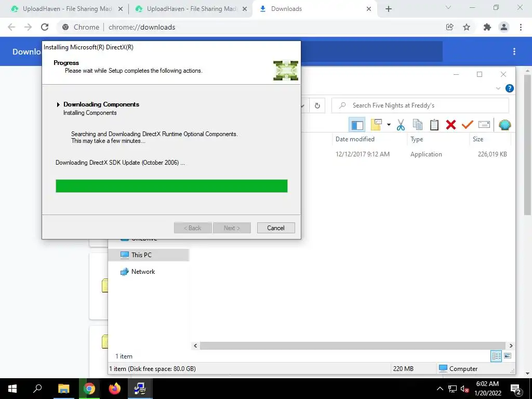This screenshot has height=399, width=532.
Task: Select This PC in the navigation pane
Action: [148, 255]
